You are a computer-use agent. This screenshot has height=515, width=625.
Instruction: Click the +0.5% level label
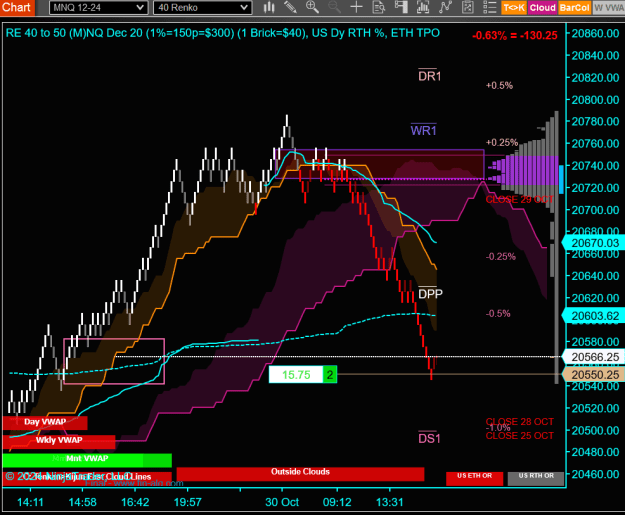click(x=499, y=85)
